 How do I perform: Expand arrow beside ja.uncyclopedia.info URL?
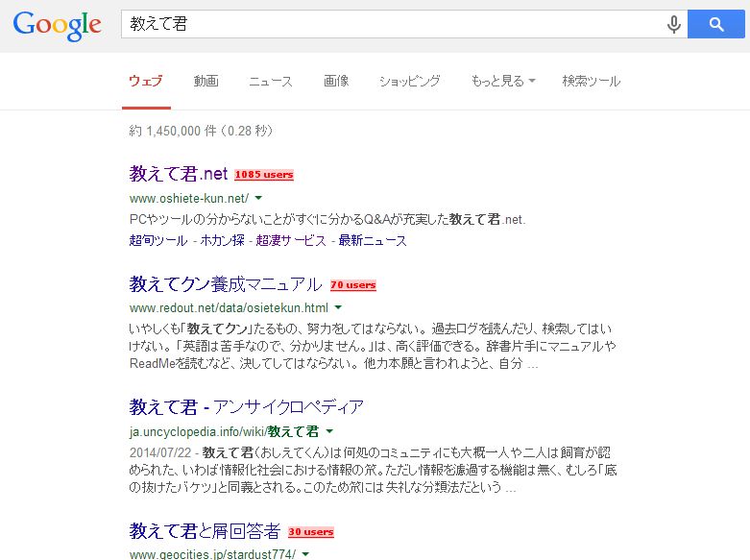point(329,431)
